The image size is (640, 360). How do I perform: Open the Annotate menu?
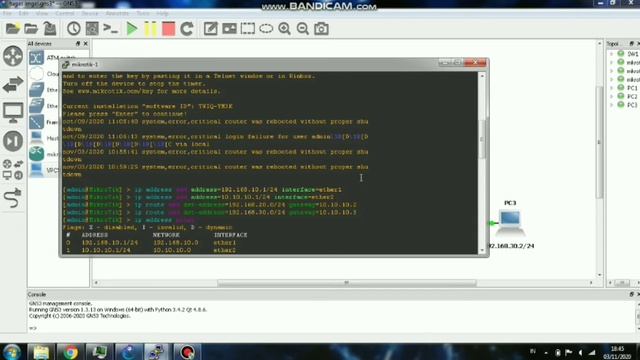(x=117, y=13)
